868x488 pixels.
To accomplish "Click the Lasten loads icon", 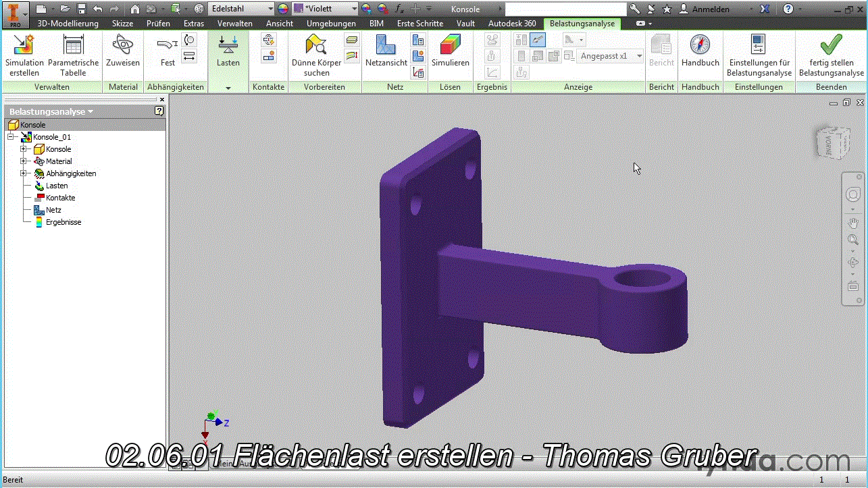I will (228, 46).
